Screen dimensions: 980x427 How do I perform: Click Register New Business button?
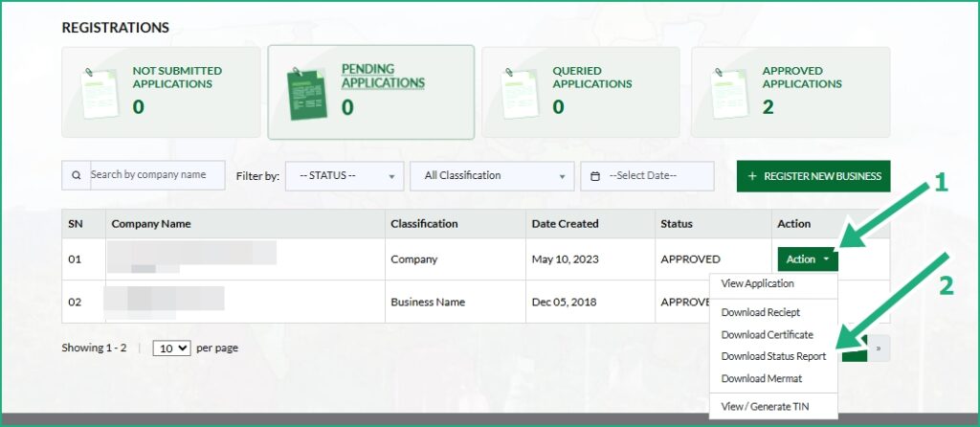[x=813, y=176]
